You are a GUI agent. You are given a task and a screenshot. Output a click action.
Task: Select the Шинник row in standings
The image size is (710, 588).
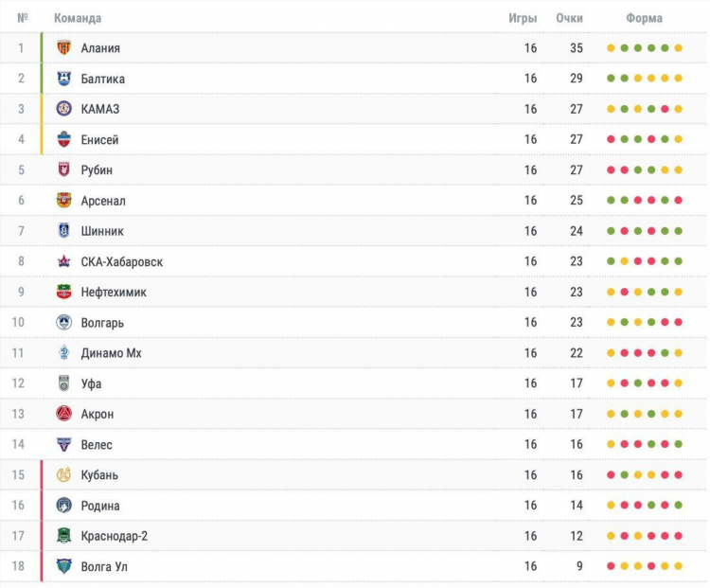click(353, 231)
